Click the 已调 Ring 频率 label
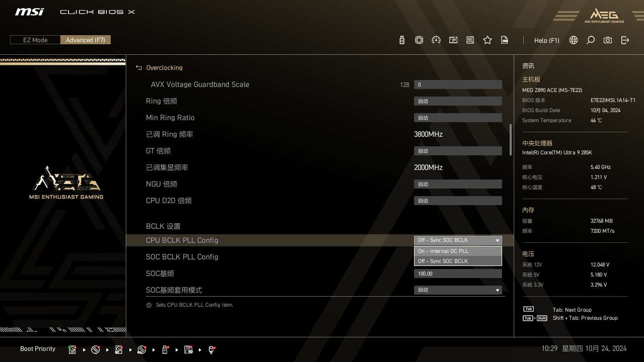 coord(170,134)
